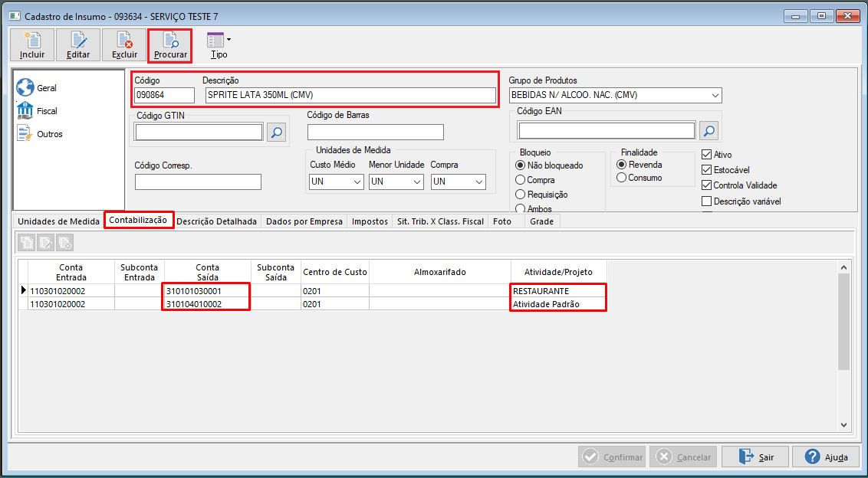Viewport: 868px width, 478px height.
Task: Click Conta Entrada cell in RESTAURANTE row
Action: (71, 291)
